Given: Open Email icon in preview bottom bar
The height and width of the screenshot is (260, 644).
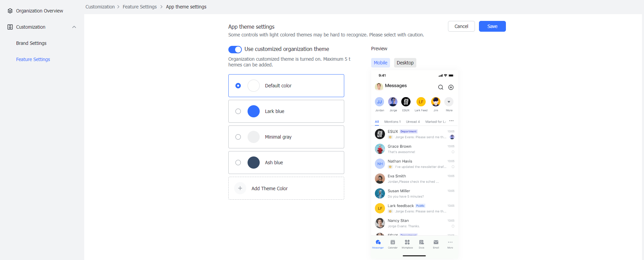Looking at the screenshot, I should [x=436, y=242].
